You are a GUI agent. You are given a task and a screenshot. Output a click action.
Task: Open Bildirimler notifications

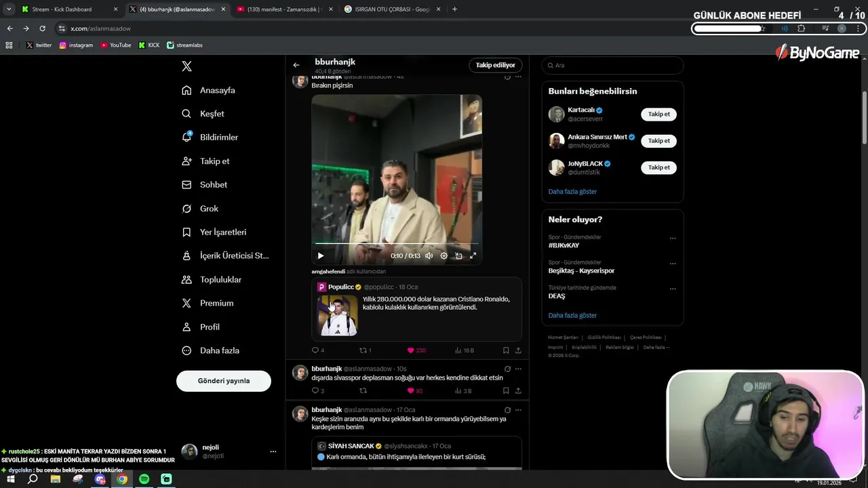coord(210,137)
